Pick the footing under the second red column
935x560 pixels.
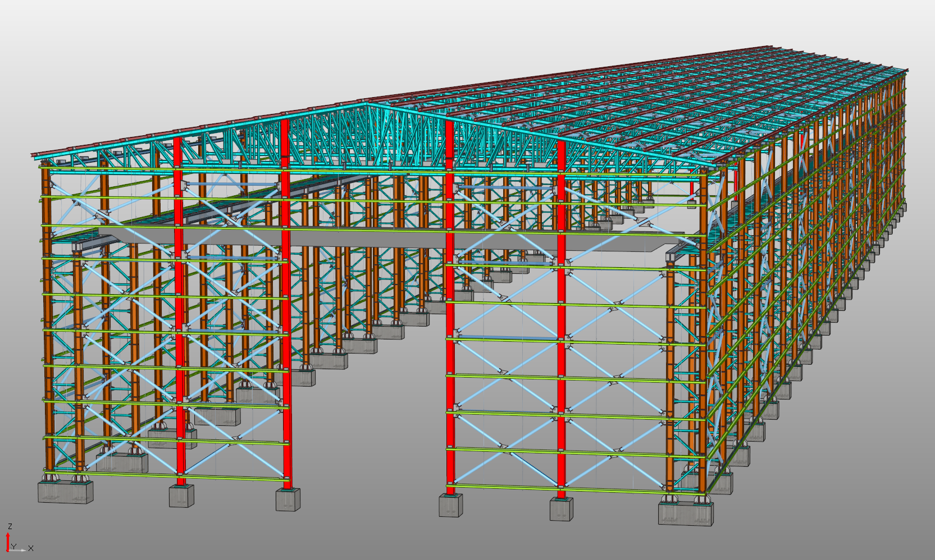pos(288,499)
